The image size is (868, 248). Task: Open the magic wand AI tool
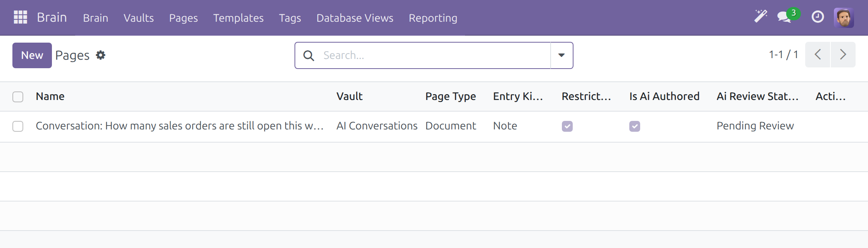(x=761, y=17)
